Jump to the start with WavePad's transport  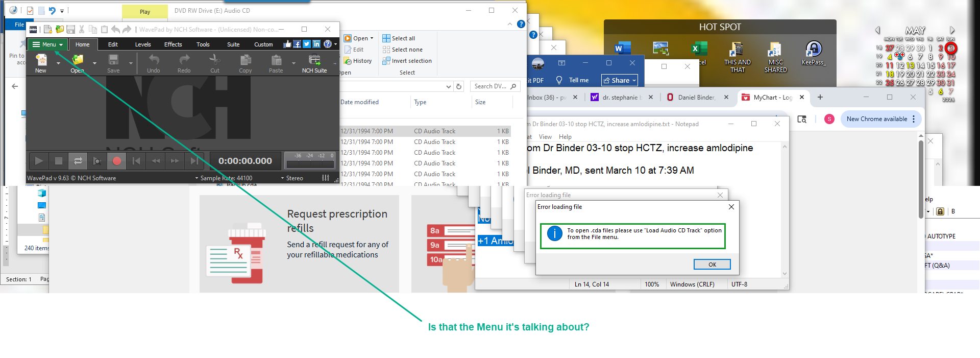tap(136, 161)
